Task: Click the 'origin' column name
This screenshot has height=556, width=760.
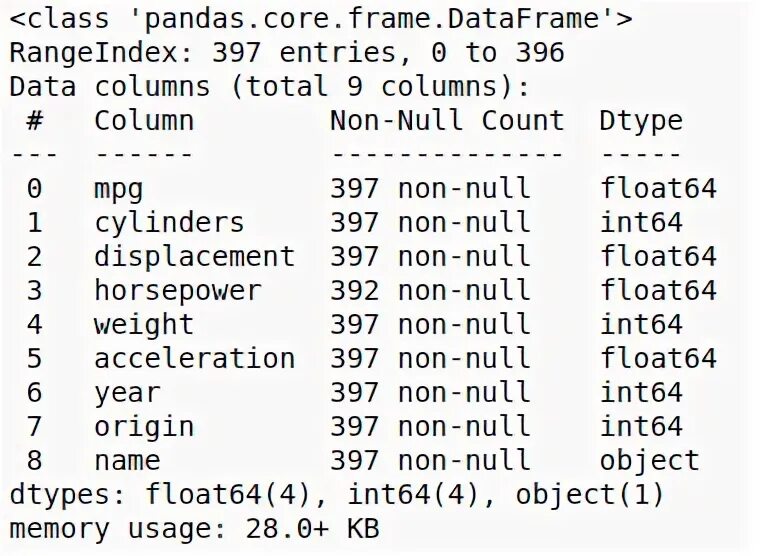Action: point(144,427)
